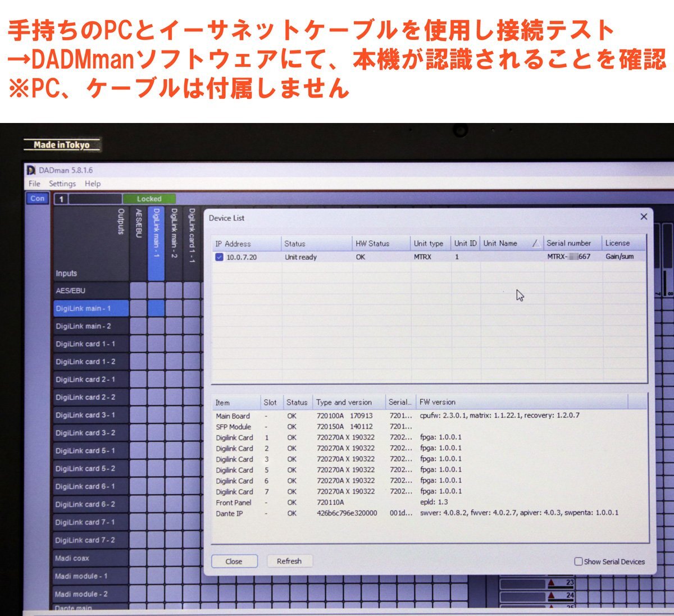Click the Item column header
Image resolution: width=674 pixels, height=616 pixels.
(x=236, y=403)
